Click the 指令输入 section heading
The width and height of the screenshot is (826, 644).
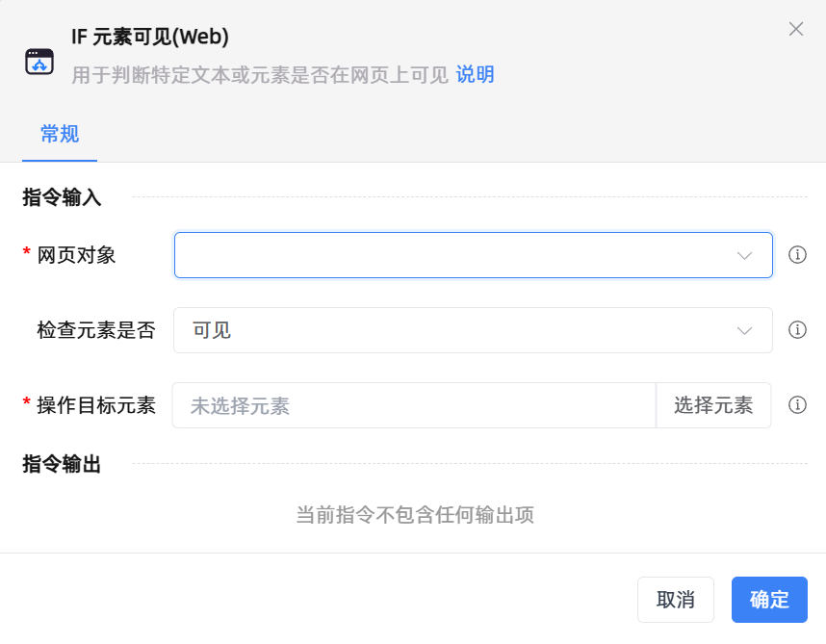62,197
